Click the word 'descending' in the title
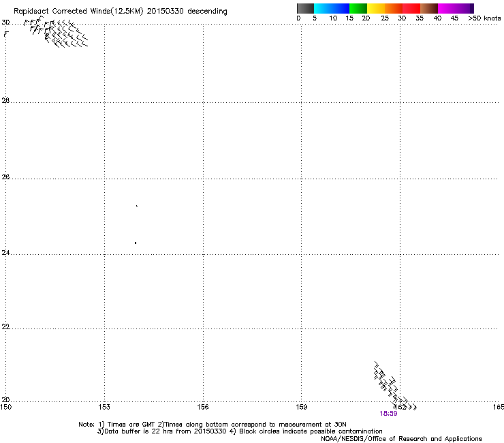The image size is (504, 443). pos(207,12)
